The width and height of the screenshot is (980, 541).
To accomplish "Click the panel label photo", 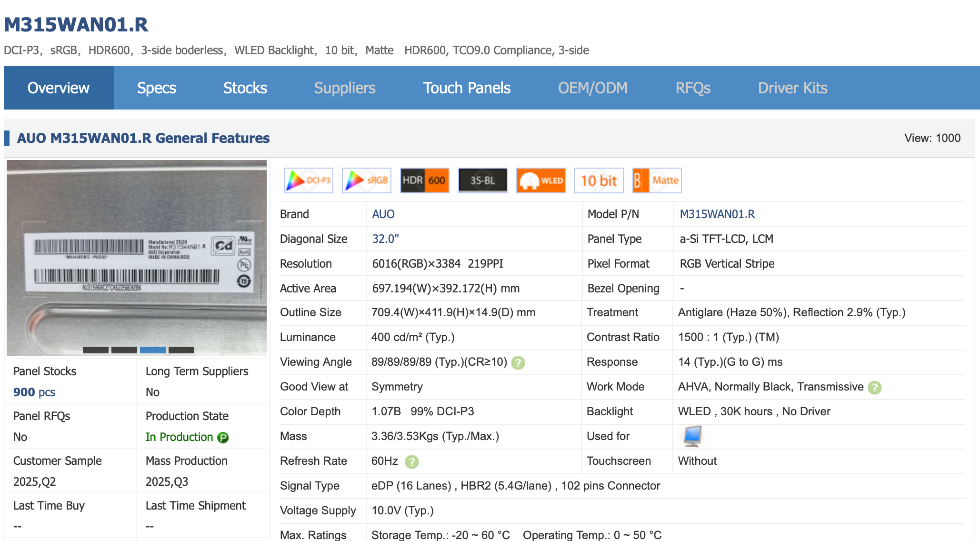I will click(137, 258).
